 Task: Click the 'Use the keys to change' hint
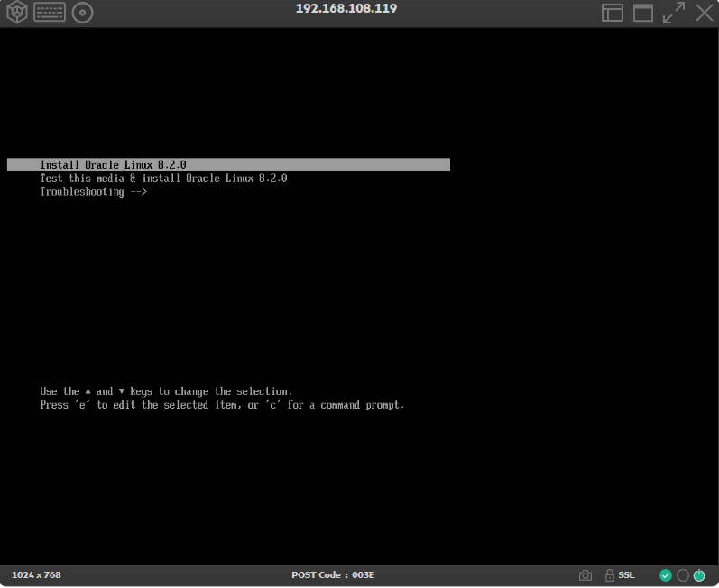point(165,391)
